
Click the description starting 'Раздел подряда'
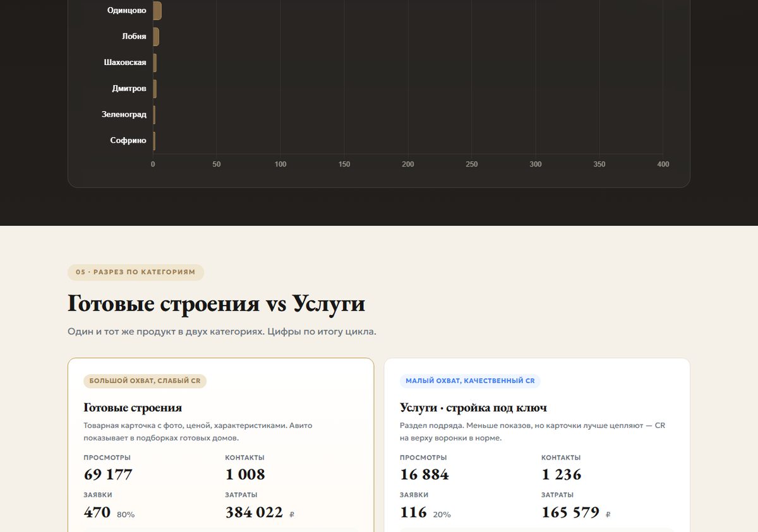pyautogui.click(x=532, y=432)
